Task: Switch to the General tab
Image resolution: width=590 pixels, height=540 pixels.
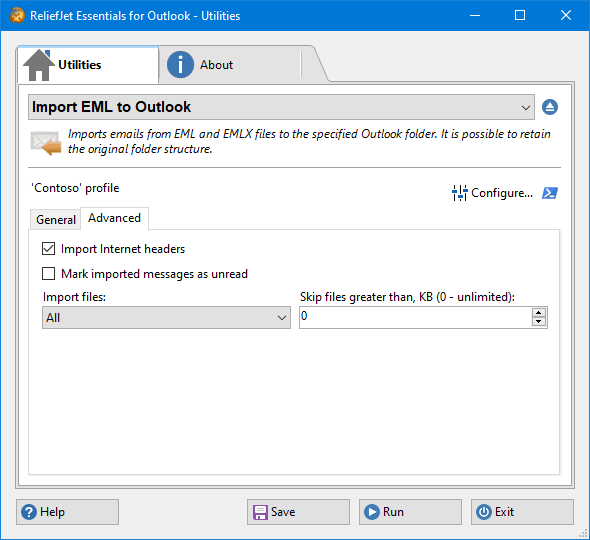Action: click(x=56, y=219)
